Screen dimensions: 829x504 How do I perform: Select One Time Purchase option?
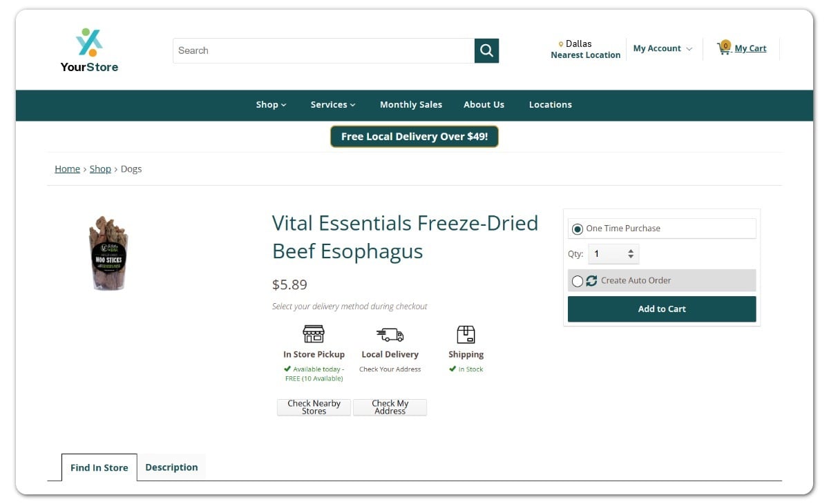pos(578,228)
